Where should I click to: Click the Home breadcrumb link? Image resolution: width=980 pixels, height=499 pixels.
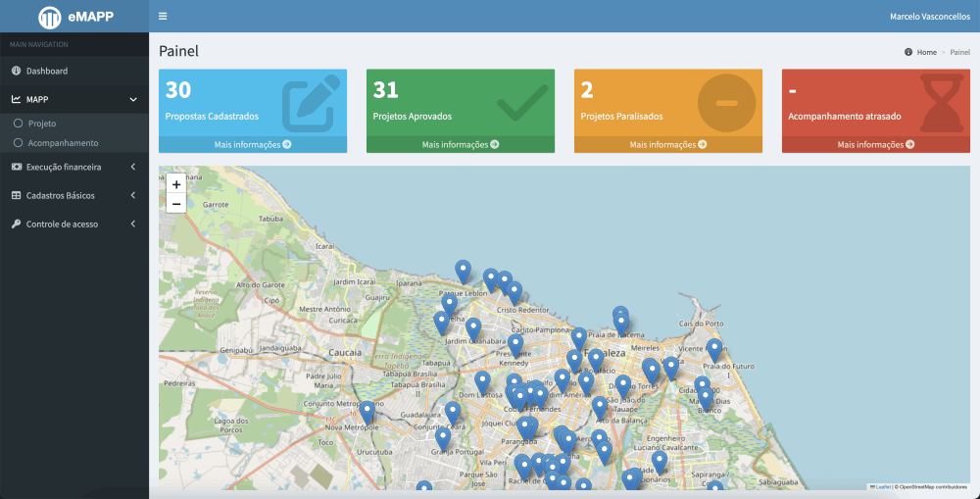click(926, 52)
